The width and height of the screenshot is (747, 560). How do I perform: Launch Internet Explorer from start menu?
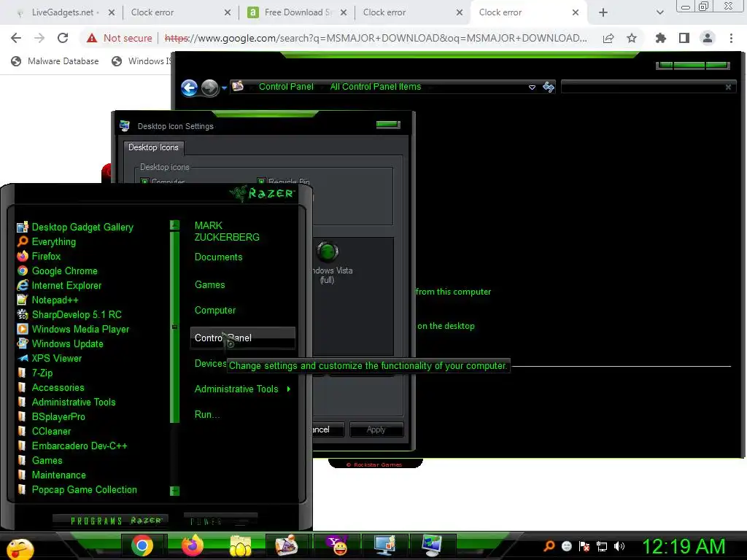coord(59,286)
